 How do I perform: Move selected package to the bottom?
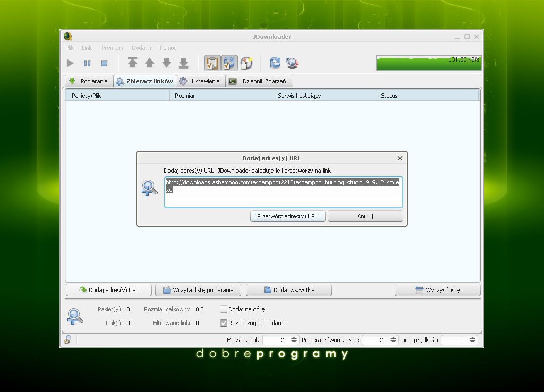[183, 63]
